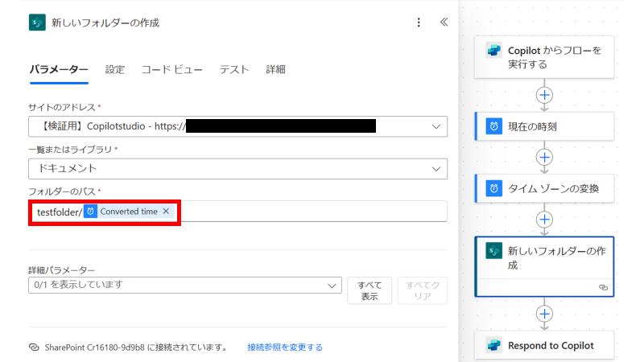Click the すべてクリア button

click(x=422, y=290)
